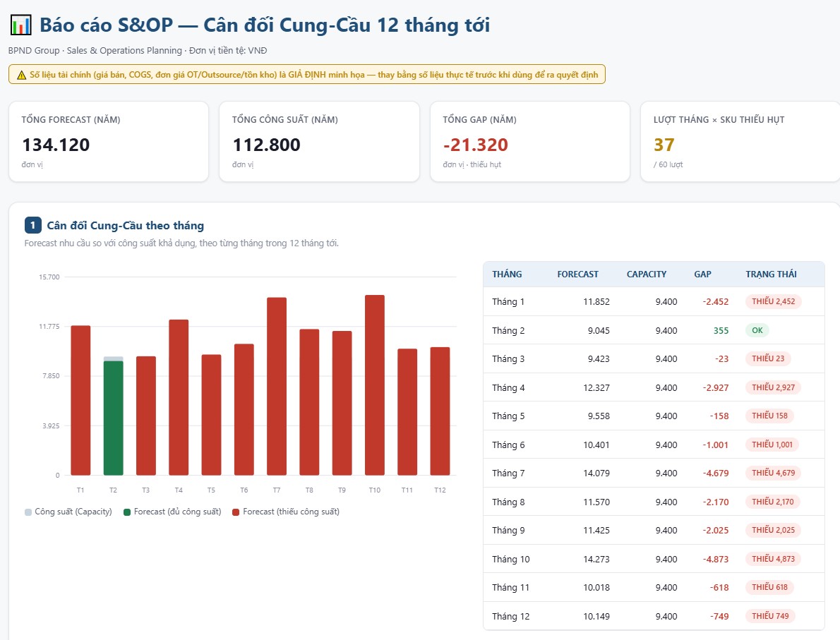The height and width of the screenshot is (640, 840).
Task: Click the "TRẠNG THÁI" column header
Action: tap(771, 274)
